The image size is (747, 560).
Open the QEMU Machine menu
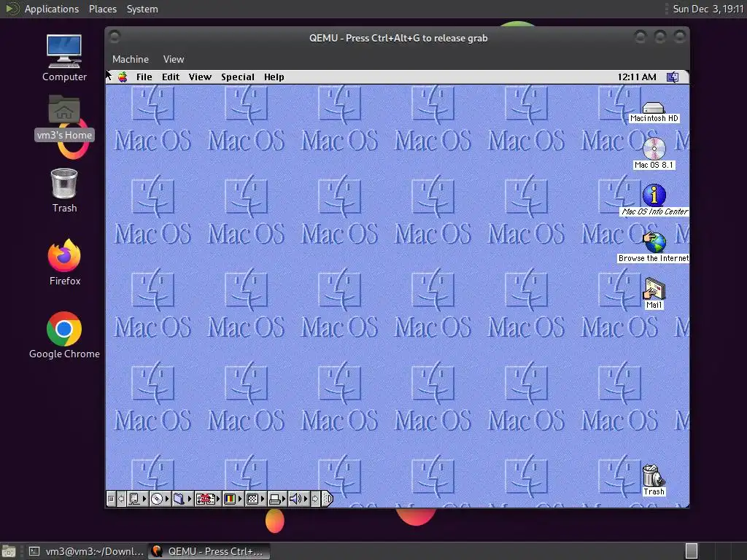coord(131,60)
